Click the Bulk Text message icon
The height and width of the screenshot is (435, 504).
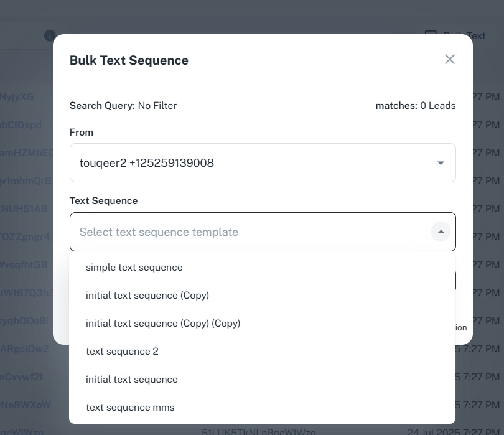point(431,35)
